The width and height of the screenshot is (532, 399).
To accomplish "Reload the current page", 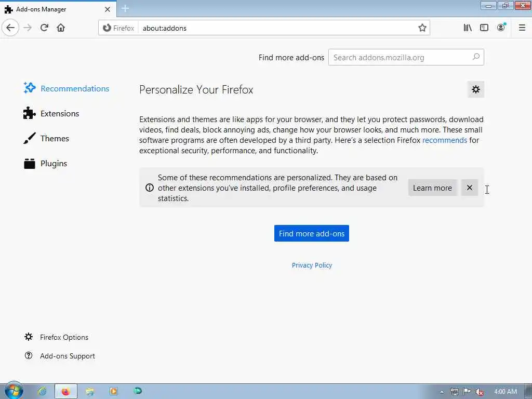I will 45,28.
